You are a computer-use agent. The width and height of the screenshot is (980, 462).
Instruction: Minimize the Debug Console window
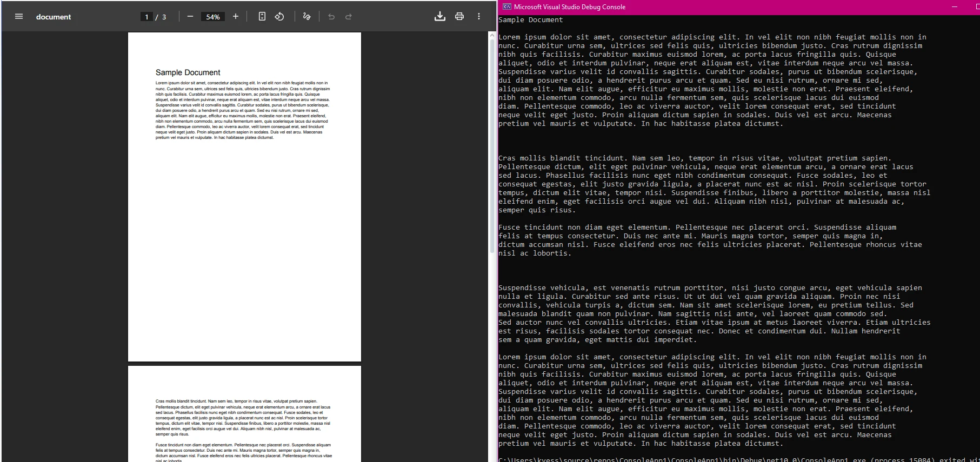tap(955, 6)
